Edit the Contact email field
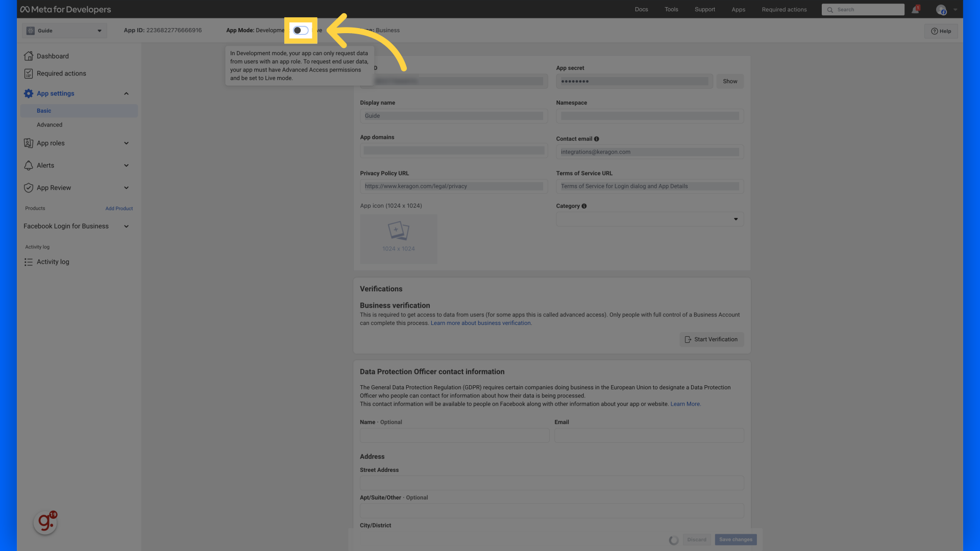The image size is (980, 551). [x=650, y=152]
